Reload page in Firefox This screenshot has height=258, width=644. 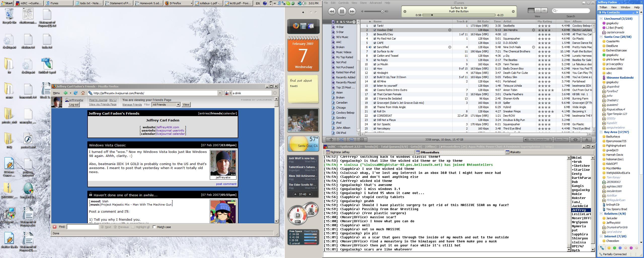(x=75, y=93)
